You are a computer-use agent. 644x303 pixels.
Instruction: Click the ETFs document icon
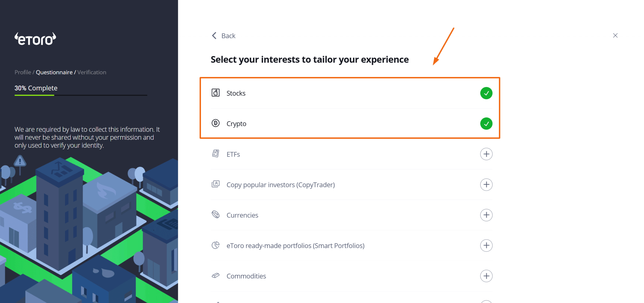click(x=215, y=154)
